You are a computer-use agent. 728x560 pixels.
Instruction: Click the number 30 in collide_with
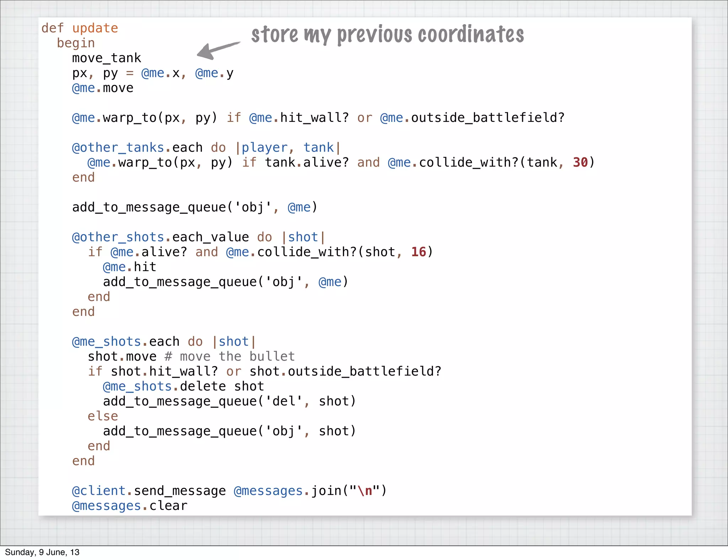click(580, 162)
